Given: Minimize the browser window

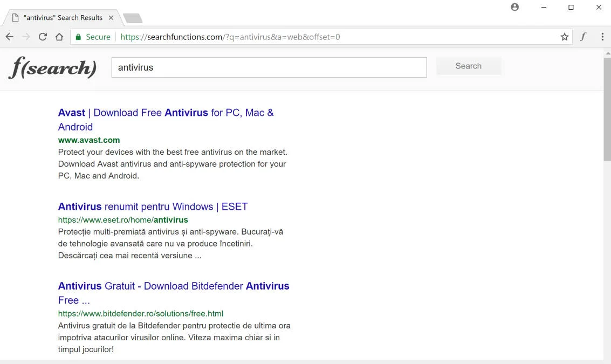Looking at the screenshot, I should pyautogui.click(x=544, y=7).
